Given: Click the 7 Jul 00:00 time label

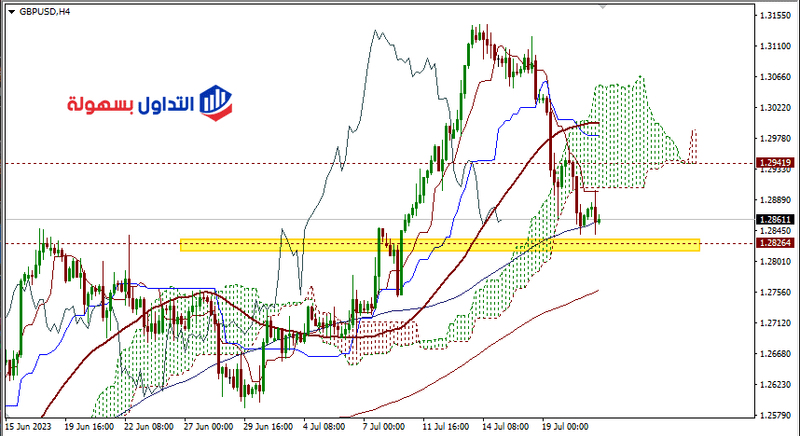Looking at the screenshot, I should 382,425.
